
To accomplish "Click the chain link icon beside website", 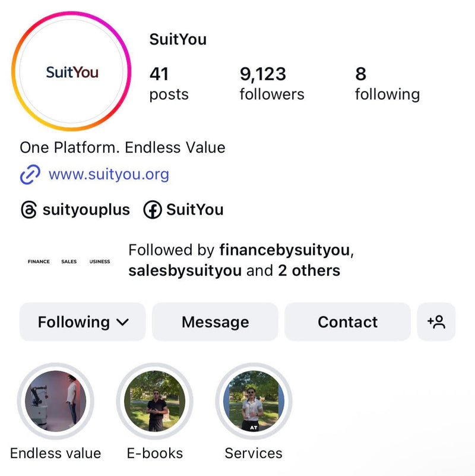I will tap(30, 175).
